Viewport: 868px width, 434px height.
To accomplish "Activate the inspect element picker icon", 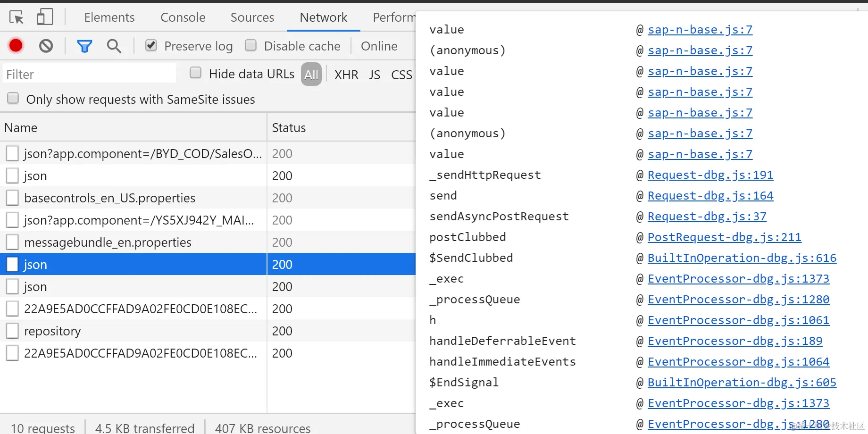I will [17, 17].
